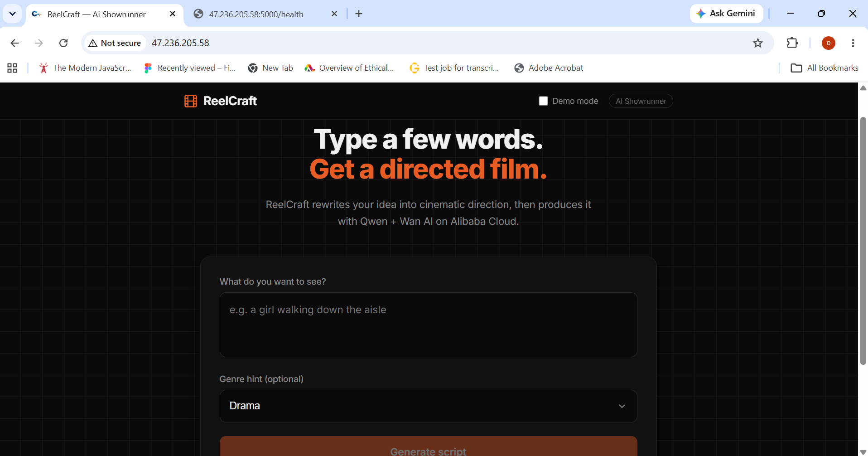
Task: Open the Adobe Acrobat bookmark
Action: coord(549,68)
